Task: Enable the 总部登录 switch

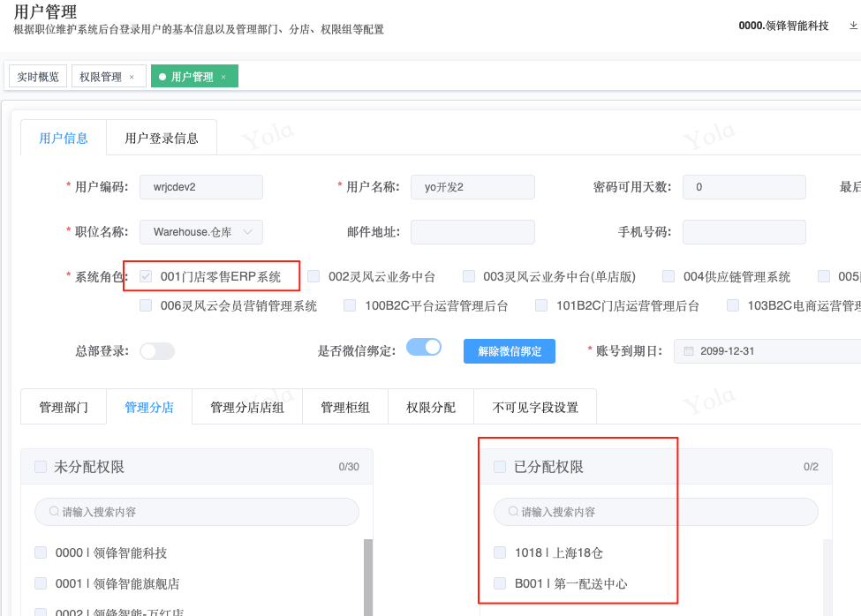Action: [157, 351]
